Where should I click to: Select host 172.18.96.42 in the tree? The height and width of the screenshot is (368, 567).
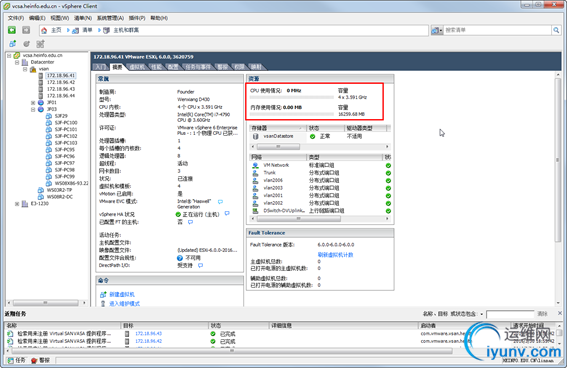pos(61,82)
